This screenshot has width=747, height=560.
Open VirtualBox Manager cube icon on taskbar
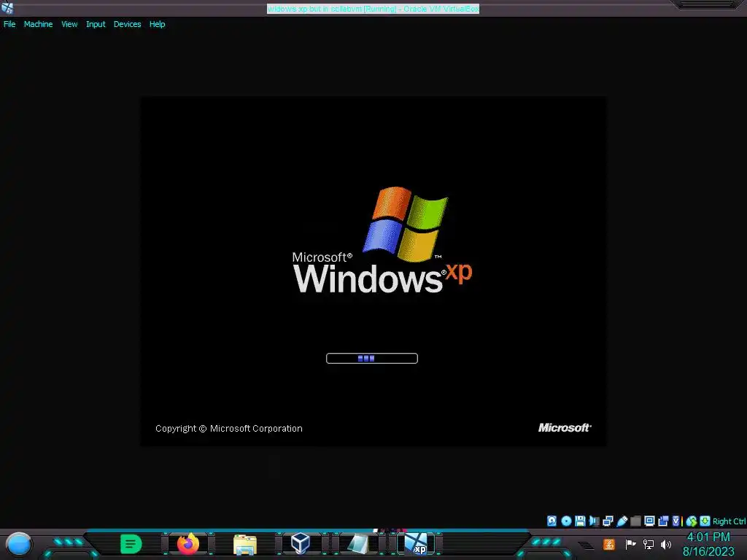[x=301, y=543]
